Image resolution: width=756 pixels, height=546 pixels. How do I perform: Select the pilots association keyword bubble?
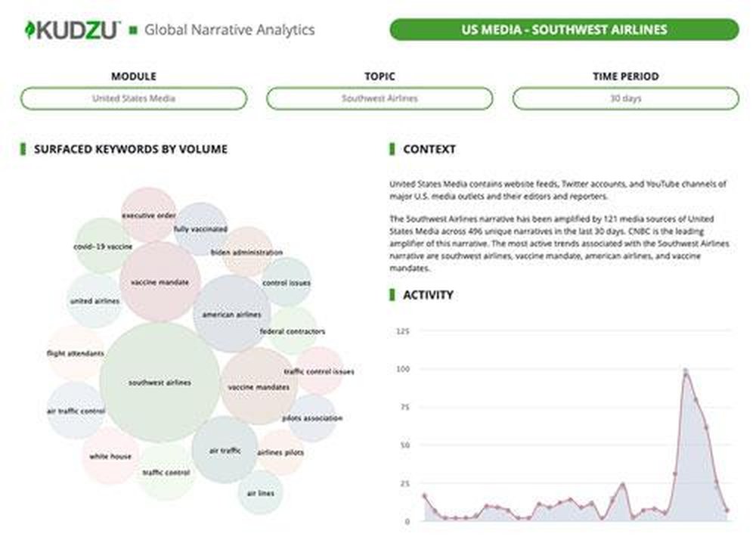click(x=312, y=418)
